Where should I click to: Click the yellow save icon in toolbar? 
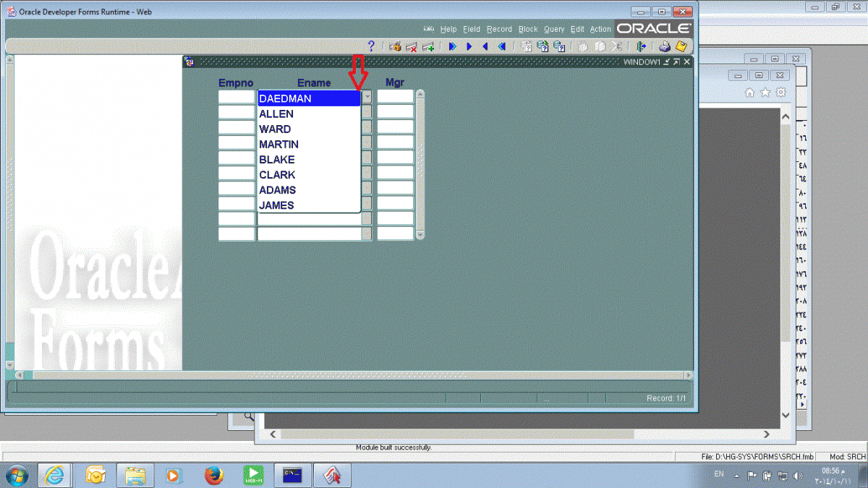pyautogui.click(x=681, y=46)
